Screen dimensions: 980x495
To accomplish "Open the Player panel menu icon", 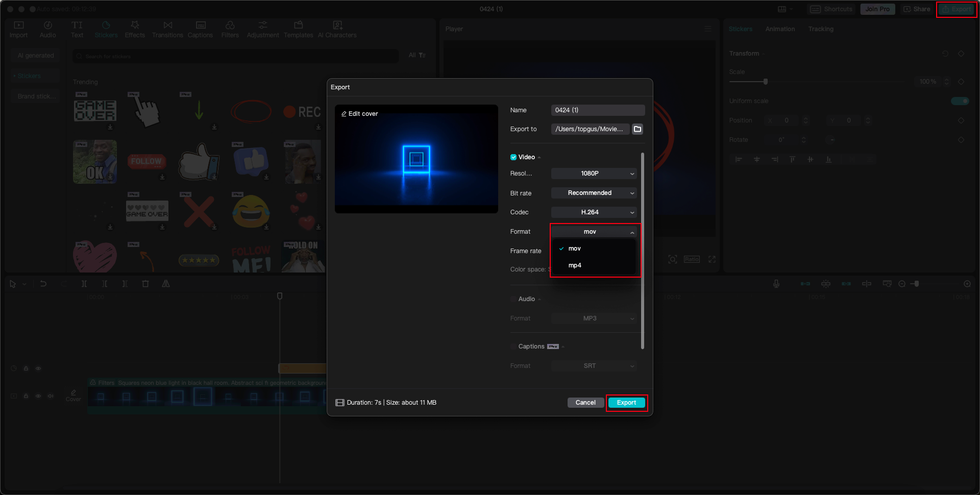I will coord(708,29).
